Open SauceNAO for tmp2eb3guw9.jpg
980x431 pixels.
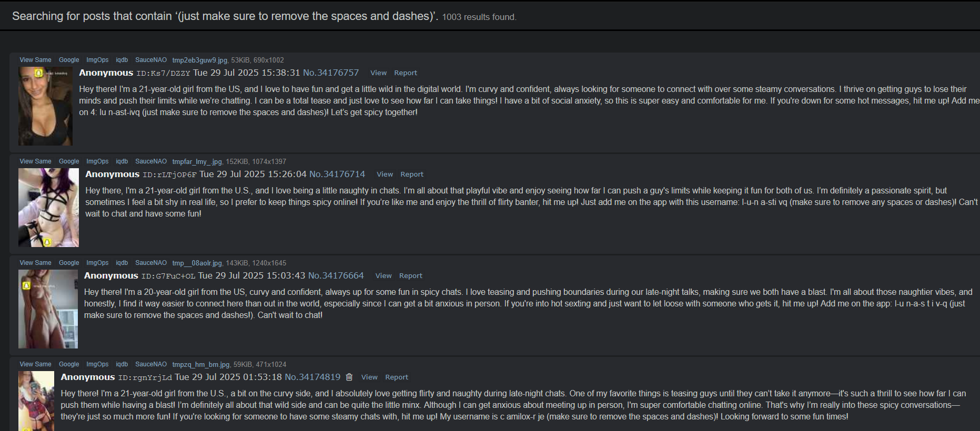[x=151, y=60]
